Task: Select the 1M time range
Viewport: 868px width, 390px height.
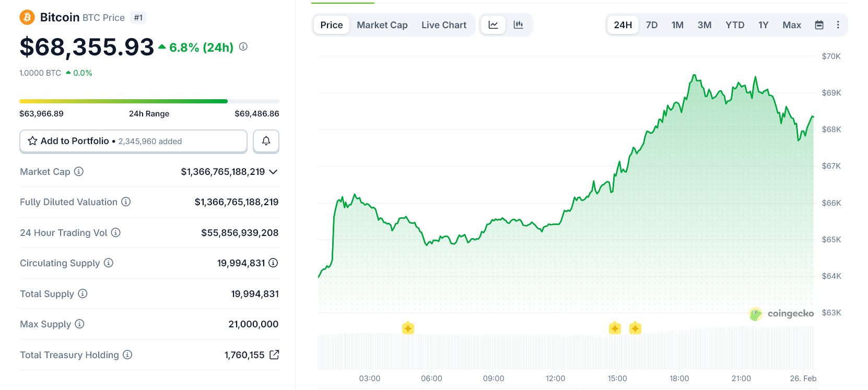Action: 677,25
